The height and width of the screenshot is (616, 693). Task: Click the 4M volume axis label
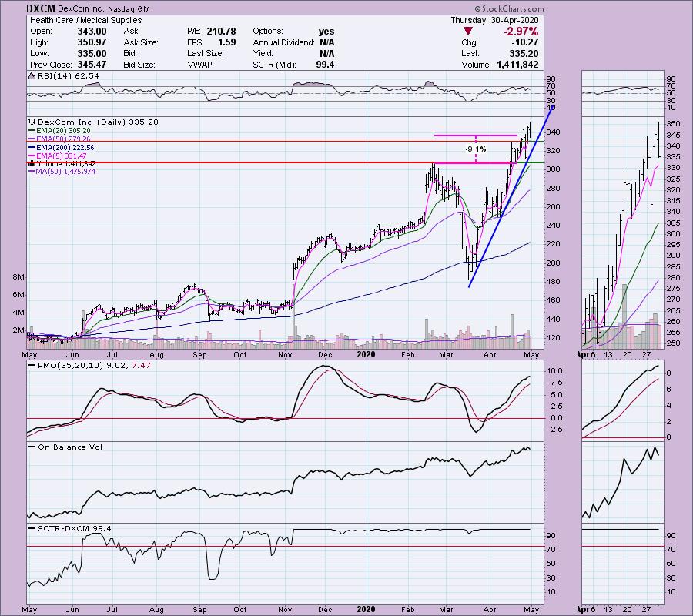coord(18,313)
